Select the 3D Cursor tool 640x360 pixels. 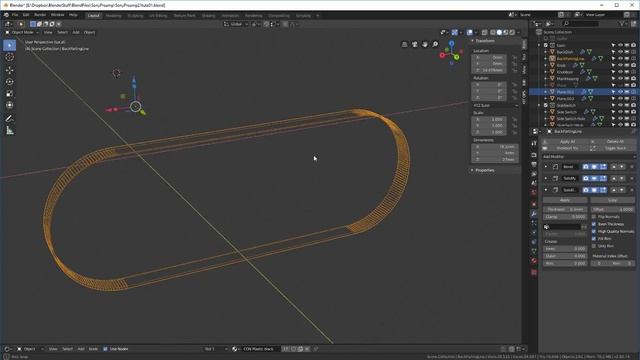pyautogui.click(x=9, y=57)
